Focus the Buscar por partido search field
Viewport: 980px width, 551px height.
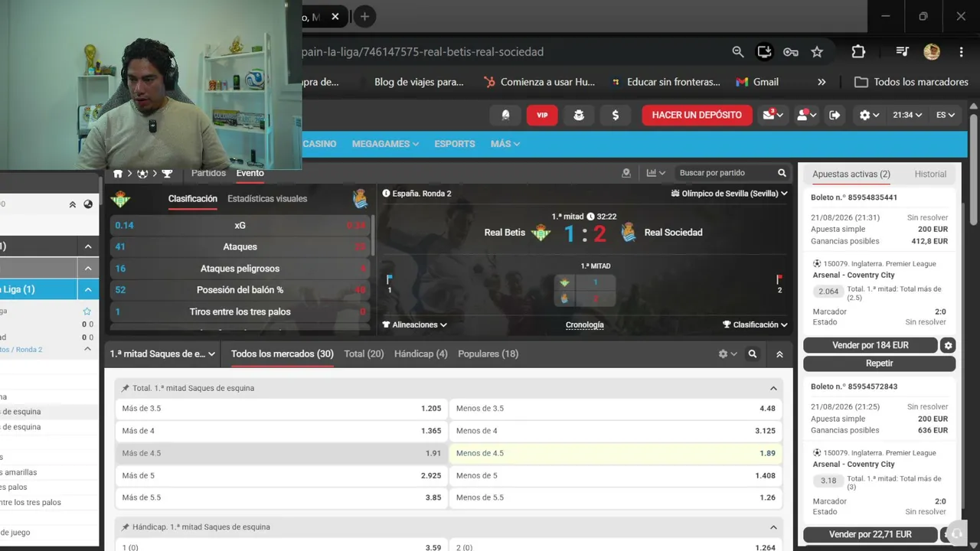pos(726,173)
